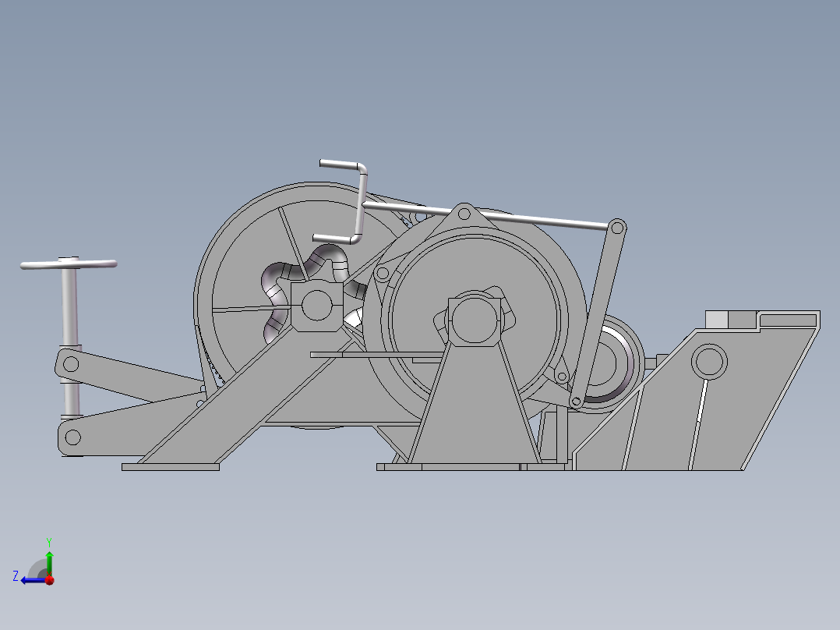Select the top pivot pin of slanted lever
The image size is (840, 630).
click(617, 228)
